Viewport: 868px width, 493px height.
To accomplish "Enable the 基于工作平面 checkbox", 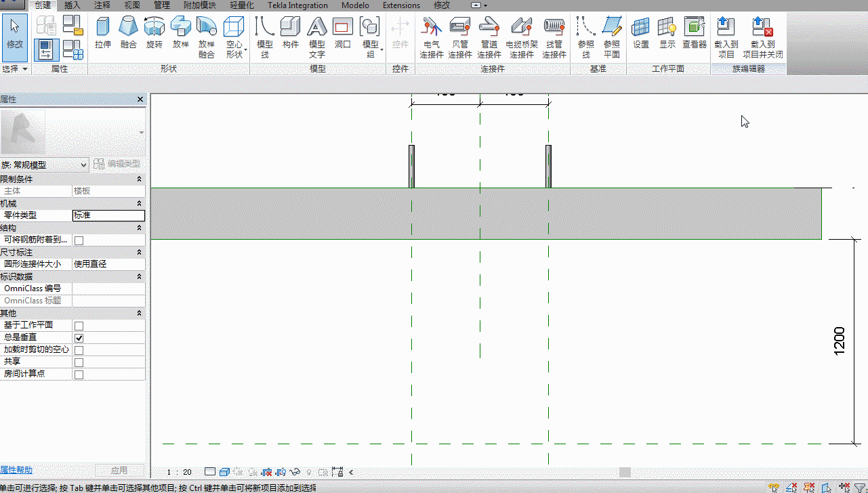I will coord(79,326).
